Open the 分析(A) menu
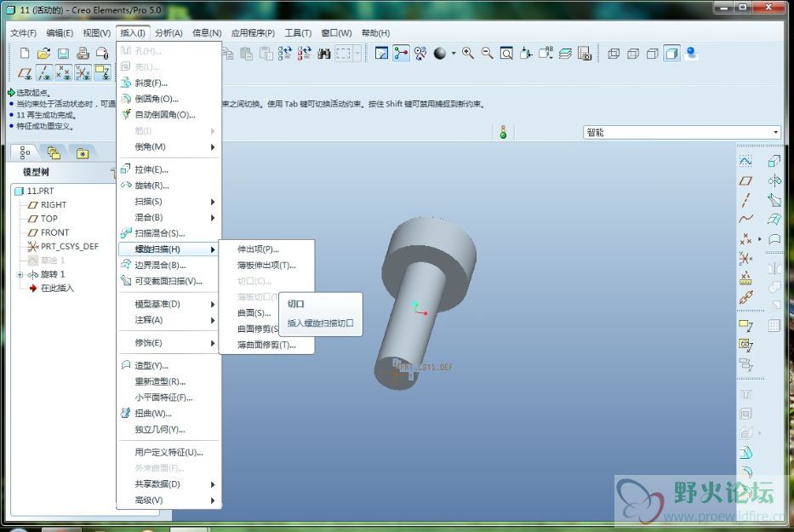The height and width of the screenshot is (532, 794). [169, 33]
